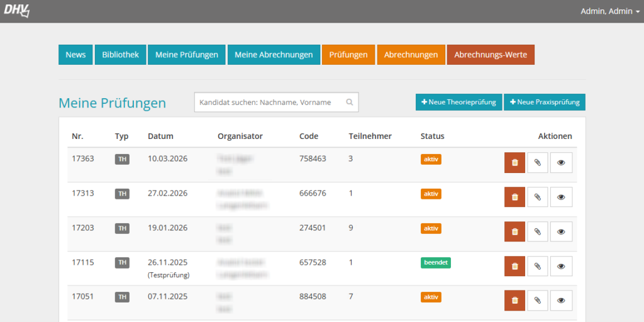Click the orange aktiv status of exam 17313
Viewport: 644px width, 322px height.
tap(431, 194)
